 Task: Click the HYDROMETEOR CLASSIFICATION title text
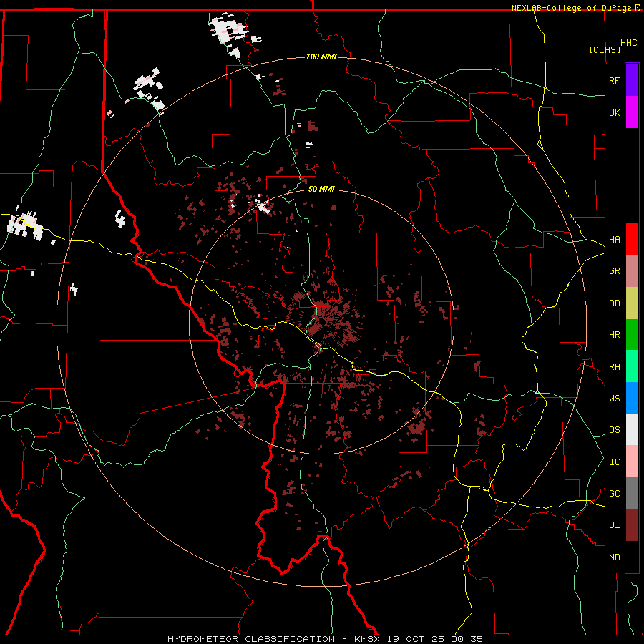click(251, 639)
